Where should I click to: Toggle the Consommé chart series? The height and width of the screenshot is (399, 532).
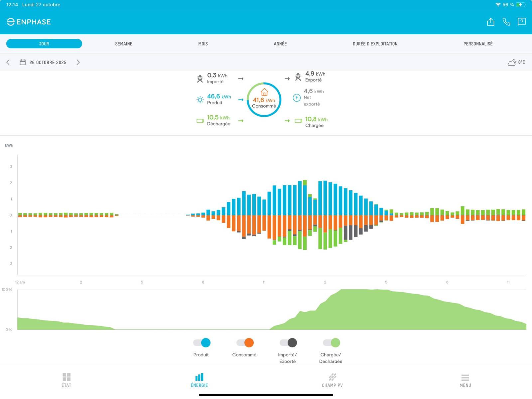click(x=245, y=342)
